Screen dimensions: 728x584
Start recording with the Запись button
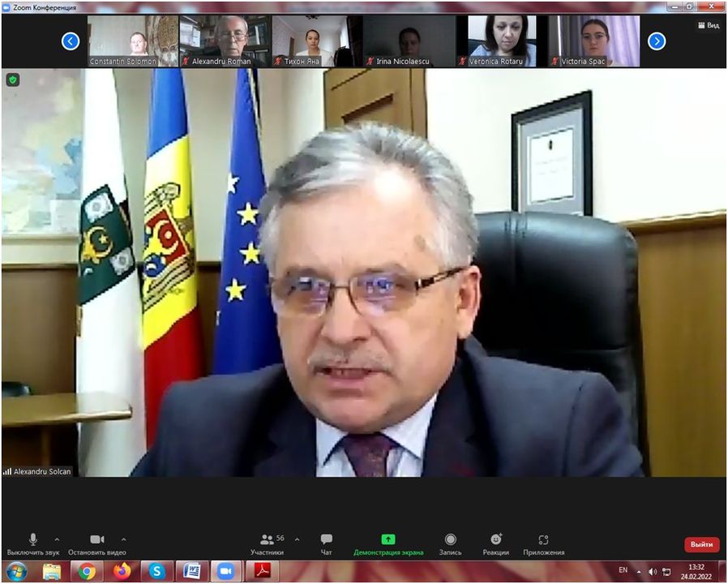coord(450,544)
